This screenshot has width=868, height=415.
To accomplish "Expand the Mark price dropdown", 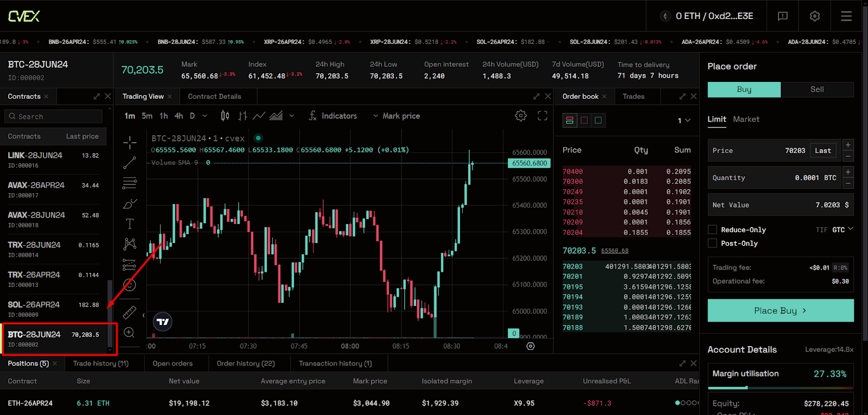I will (397, 116).
